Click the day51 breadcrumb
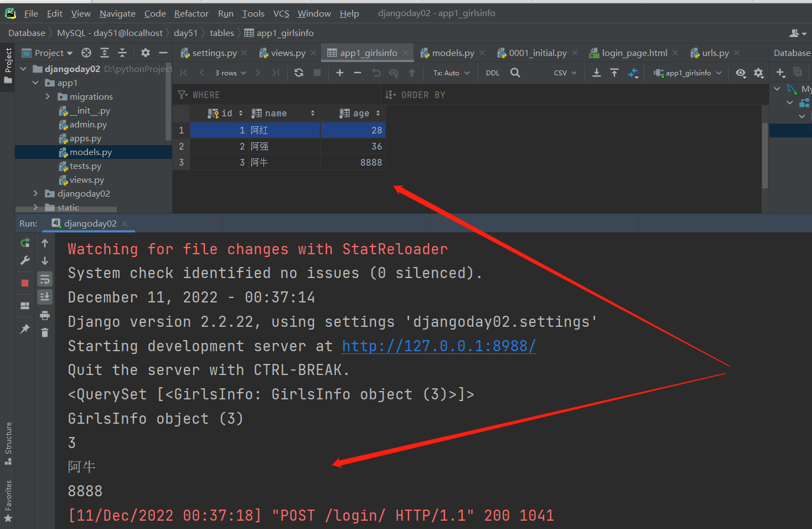The height and width of the screenshot is (529, 812). pyautogui.click(x=185, y=33)
